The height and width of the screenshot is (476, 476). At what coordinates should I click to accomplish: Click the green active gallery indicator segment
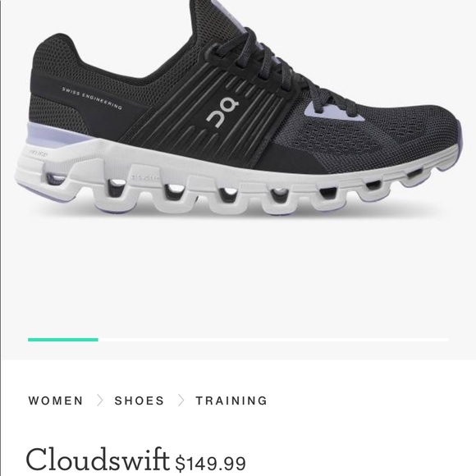[63, 340]
